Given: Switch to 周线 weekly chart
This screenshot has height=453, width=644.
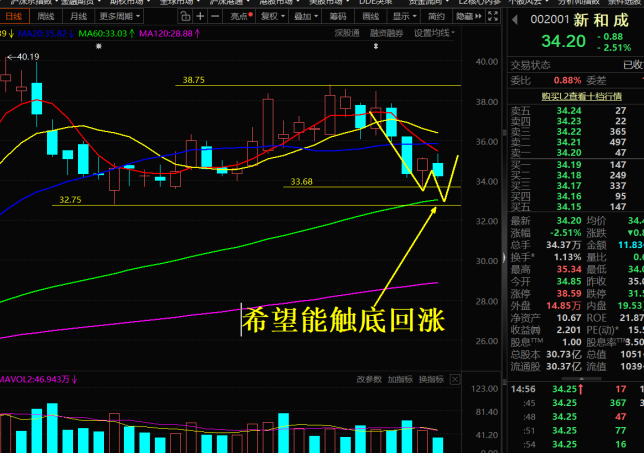Looking at the screenshot, I should pos(46,16).
